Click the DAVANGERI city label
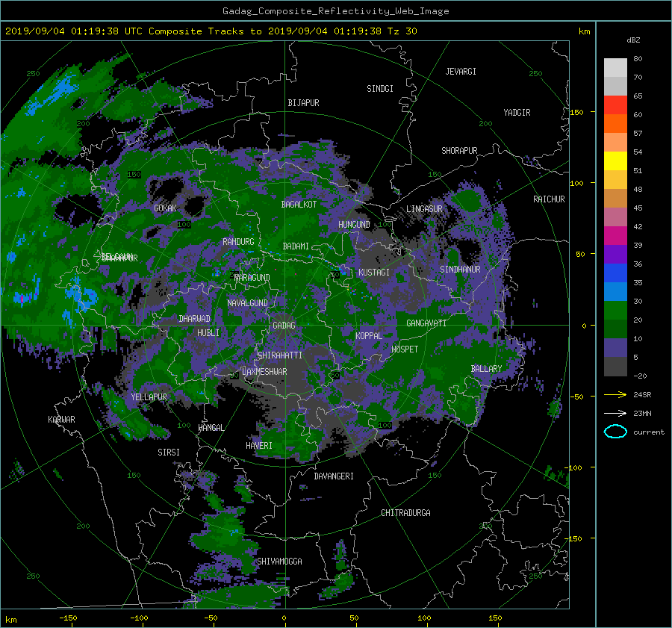Viewport: 672px width, 628px height. pyautogui.click(x=334, y=476)
